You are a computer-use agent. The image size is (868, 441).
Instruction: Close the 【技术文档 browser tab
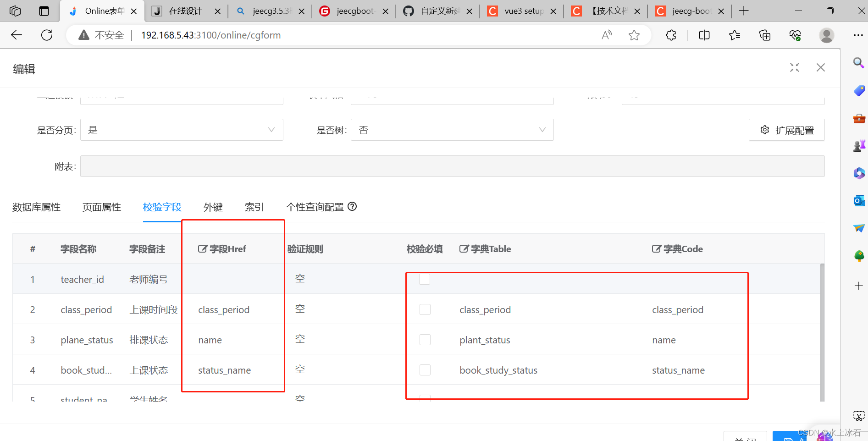pos(637,11)
